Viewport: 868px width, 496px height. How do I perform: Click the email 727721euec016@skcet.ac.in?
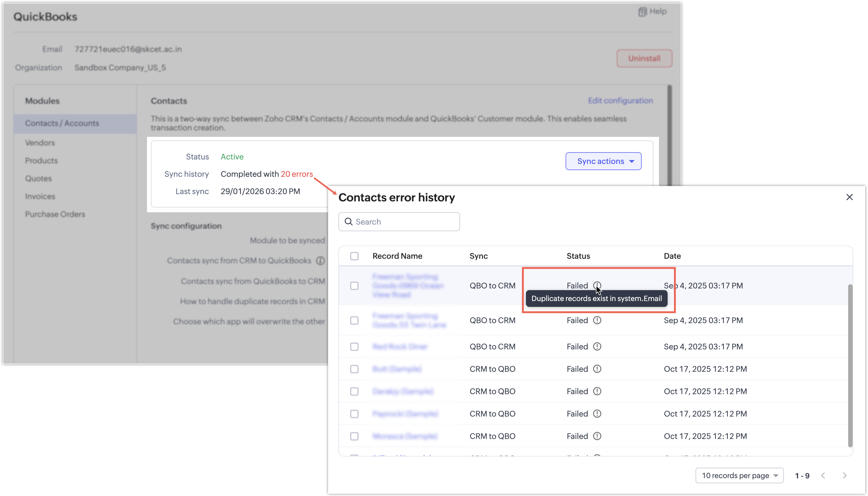pyautogui.click(x=128, y=49)
